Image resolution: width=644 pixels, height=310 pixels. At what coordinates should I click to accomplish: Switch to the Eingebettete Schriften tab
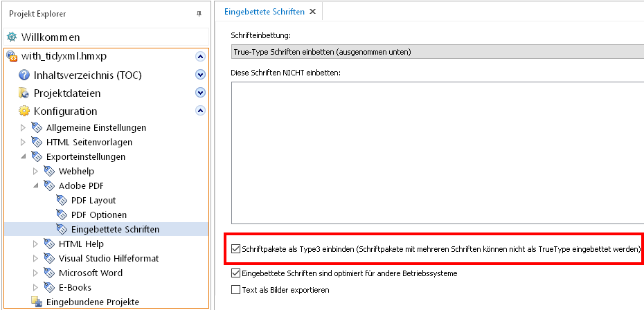coord(265,11)
